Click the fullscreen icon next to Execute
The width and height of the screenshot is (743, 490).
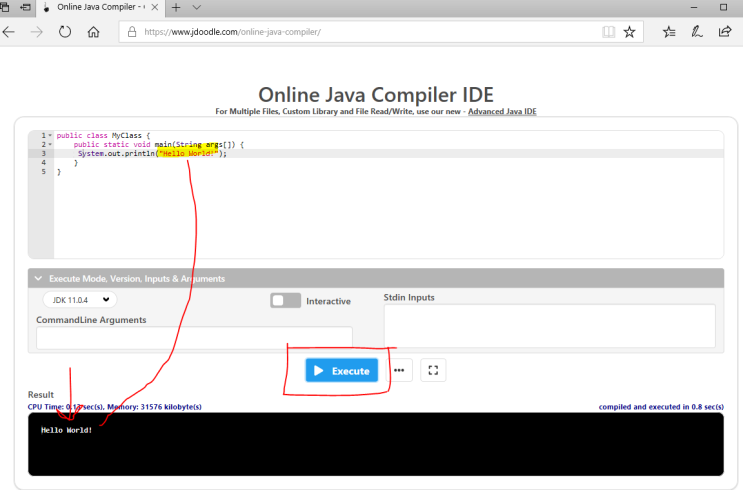tap(433, 370)
